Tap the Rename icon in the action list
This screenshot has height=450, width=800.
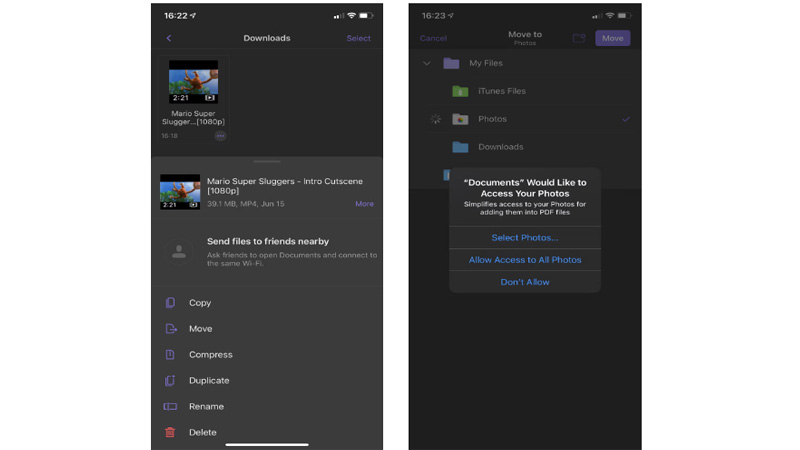coord(170,407)
